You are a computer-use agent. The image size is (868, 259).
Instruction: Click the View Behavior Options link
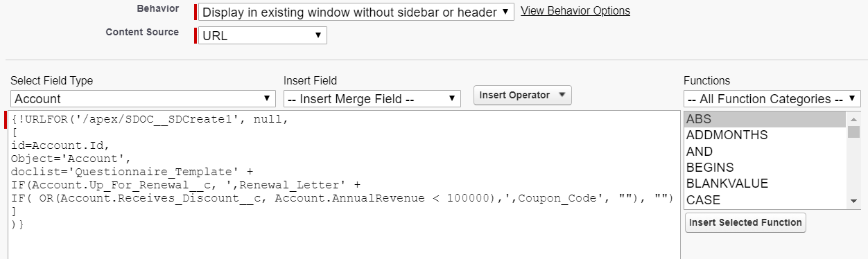tap(575, 10)
